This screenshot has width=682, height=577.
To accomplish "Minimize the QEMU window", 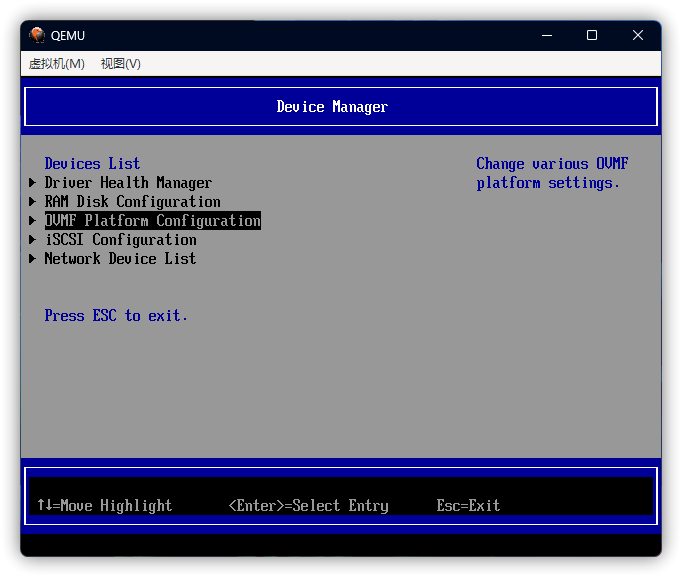I will 546,35.
